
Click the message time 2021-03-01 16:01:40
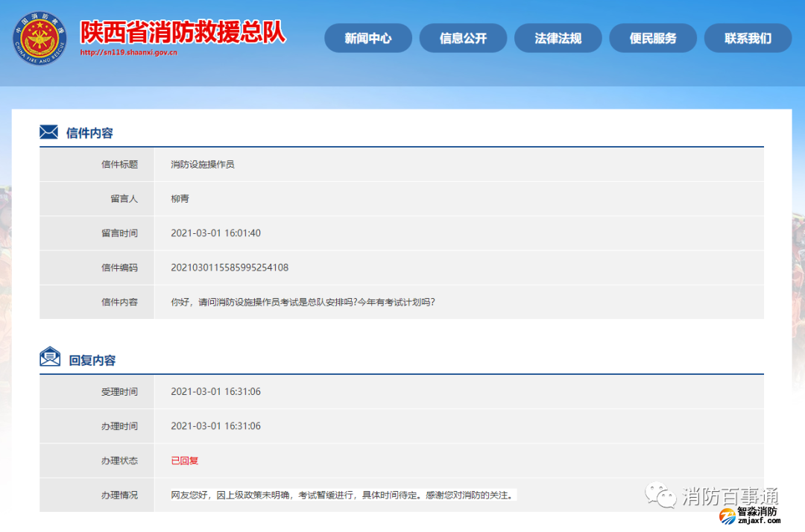point(215,233)
